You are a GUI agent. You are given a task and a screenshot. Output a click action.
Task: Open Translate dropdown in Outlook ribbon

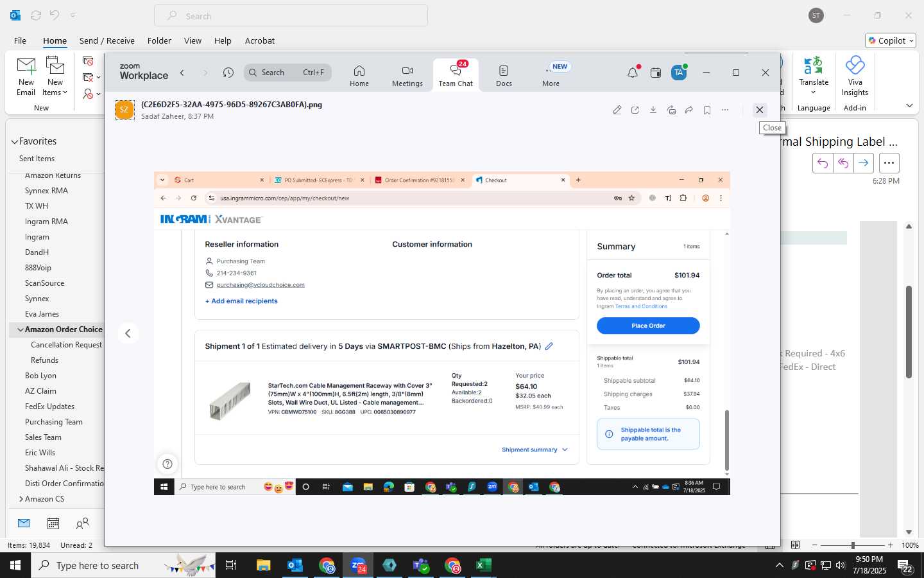(x=814, y=77)
